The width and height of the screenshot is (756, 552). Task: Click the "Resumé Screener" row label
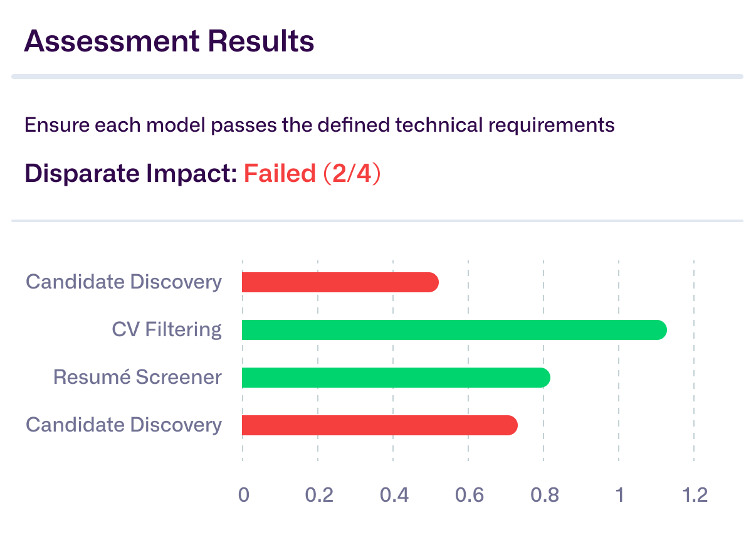[137, 377]
